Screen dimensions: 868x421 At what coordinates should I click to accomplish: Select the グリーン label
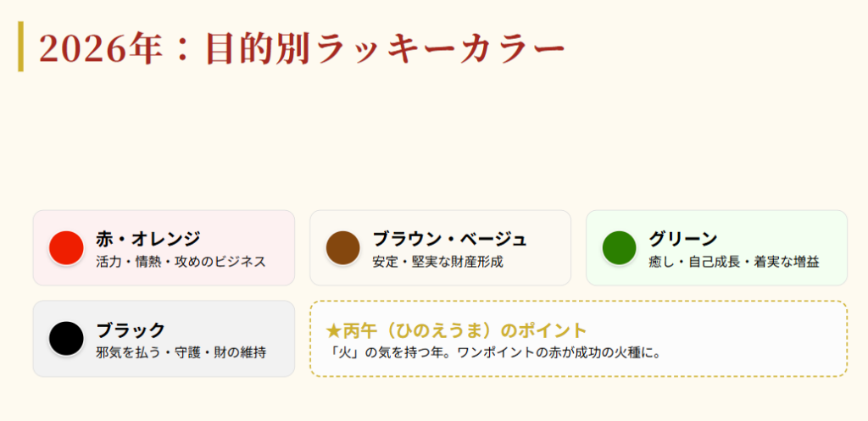(x=683, y=238)
